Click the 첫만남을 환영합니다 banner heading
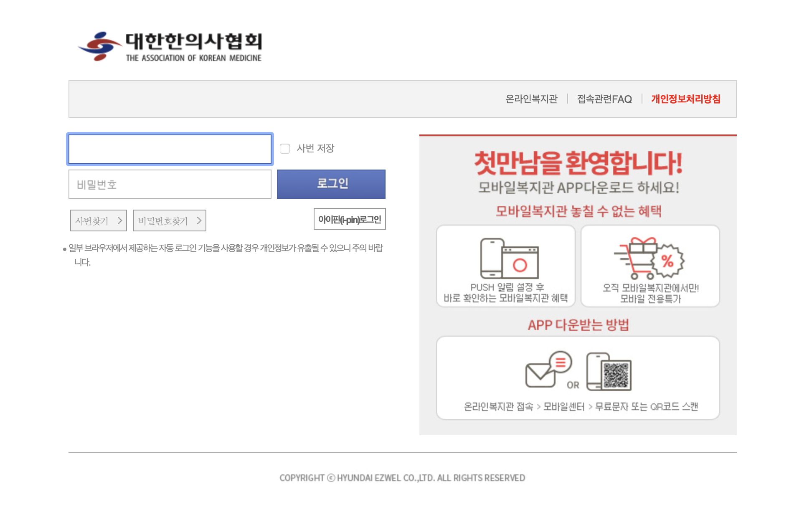This screenshot has width=812, height=517. click(x=578, y=163)
